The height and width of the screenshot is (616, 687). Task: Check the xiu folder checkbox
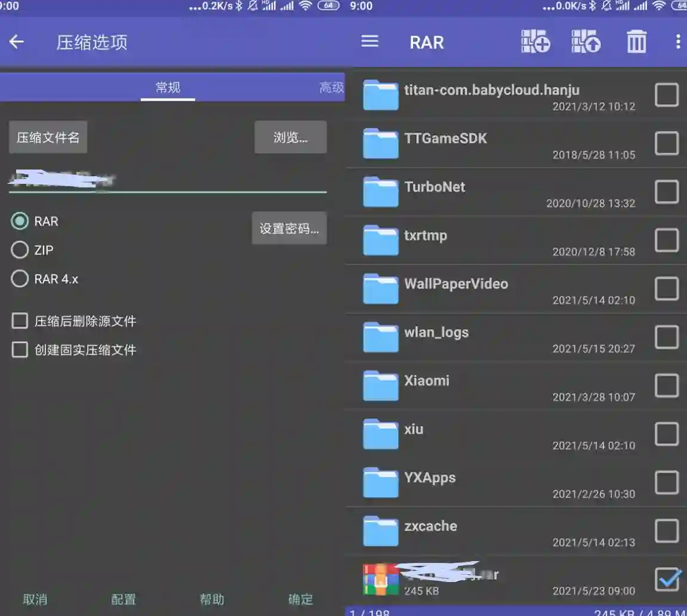pyautogui.click(x=666, y=434)
